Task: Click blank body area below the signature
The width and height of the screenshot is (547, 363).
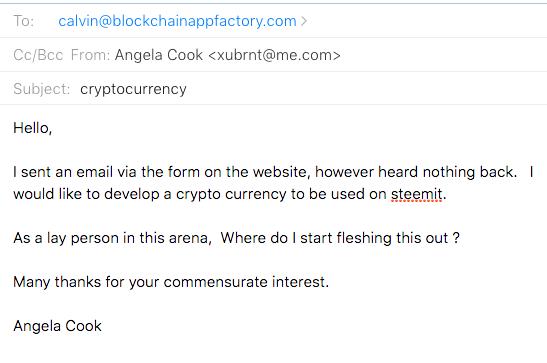Action: pos(274,349)
